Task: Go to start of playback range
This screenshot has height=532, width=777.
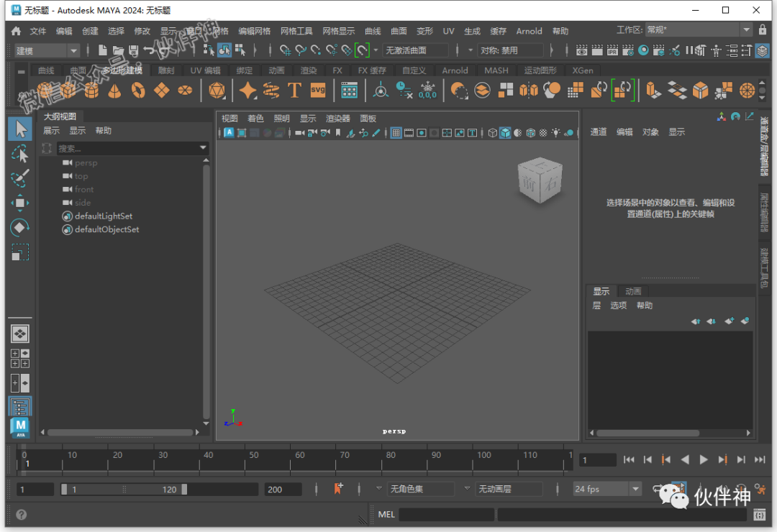Action: 629,459
